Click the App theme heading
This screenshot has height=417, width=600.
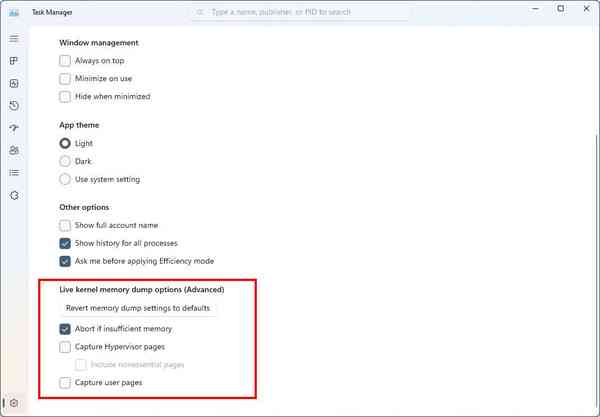point(79,125)
